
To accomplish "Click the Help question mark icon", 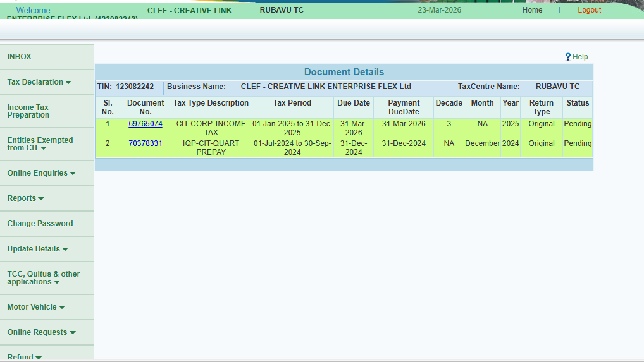I will point(568,57).
